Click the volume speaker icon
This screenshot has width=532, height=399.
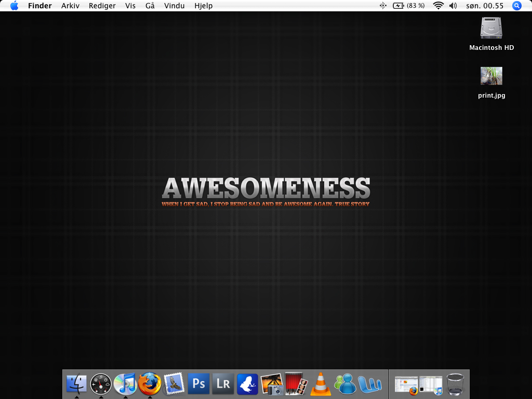pyautogui.click(x=453, y=6)
